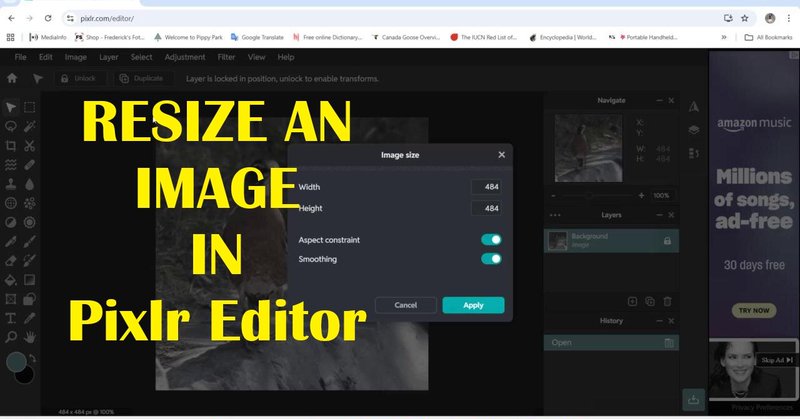Click the Duplicate button in options bar

point(141,79)
